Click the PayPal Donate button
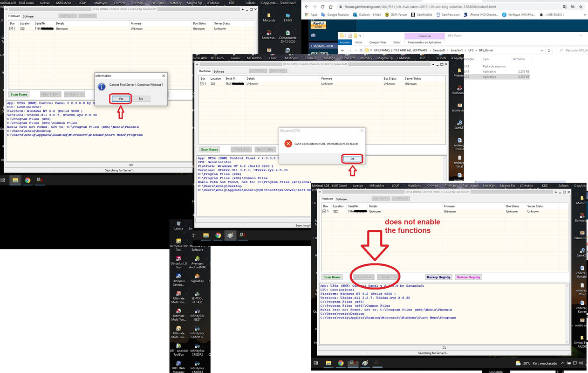This screenshot has height=373, width=588. (319, 24)
